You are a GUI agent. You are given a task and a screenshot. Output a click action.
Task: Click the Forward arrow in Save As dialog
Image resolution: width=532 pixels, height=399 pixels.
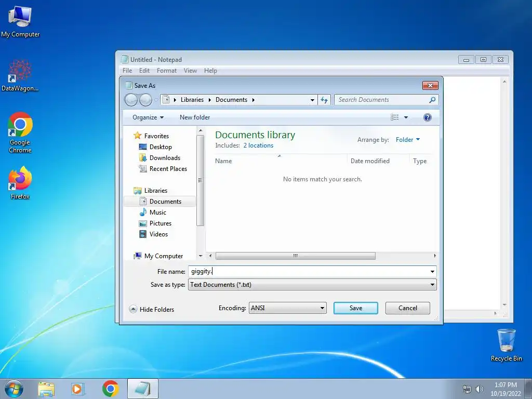coord(145,100)
